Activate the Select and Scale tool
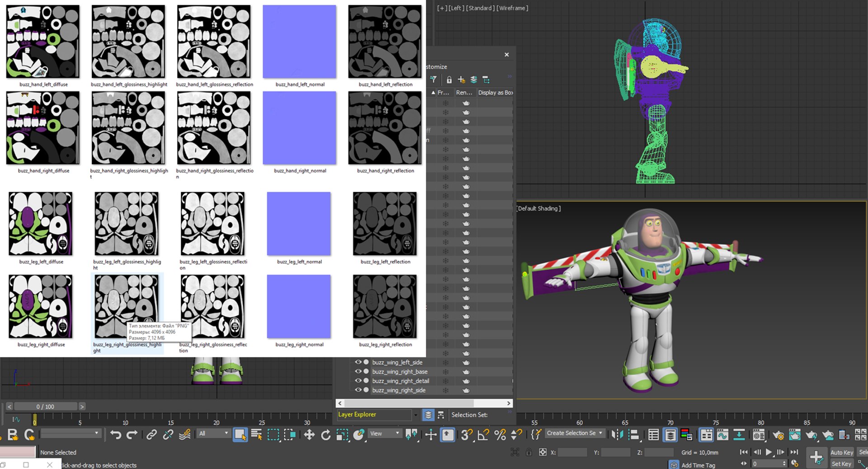The image size is (868, 469). point(342,435)
